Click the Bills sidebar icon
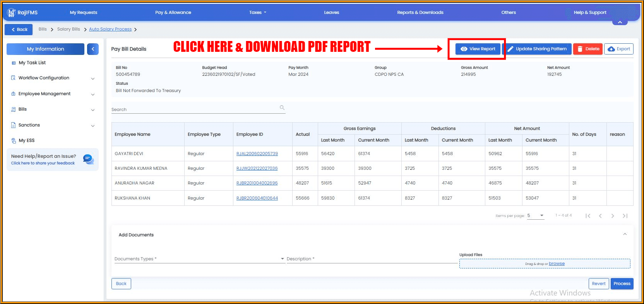The height and width of the screenshot is (304, 644). (14, 109)
